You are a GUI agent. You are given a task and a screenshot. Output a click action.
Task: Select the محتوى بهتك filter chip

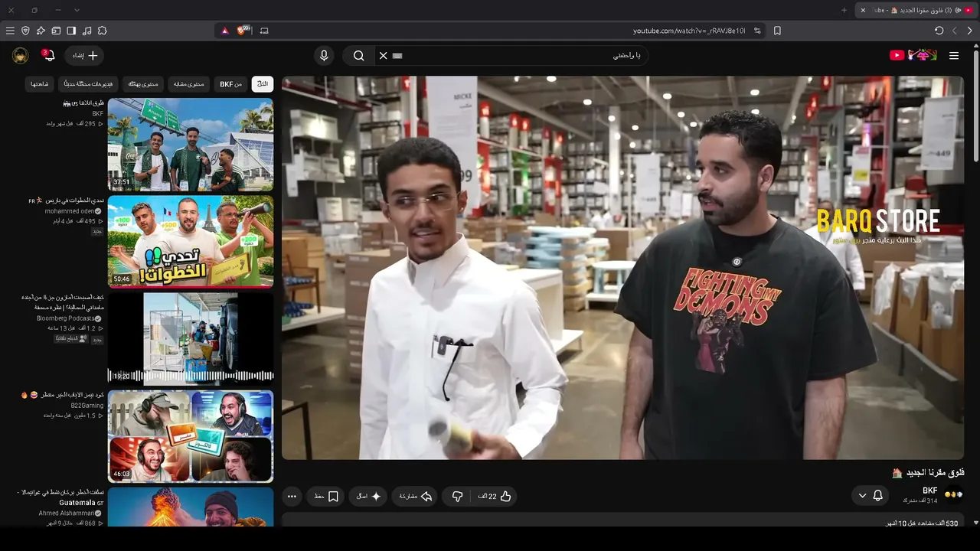[x=143, y=84]
